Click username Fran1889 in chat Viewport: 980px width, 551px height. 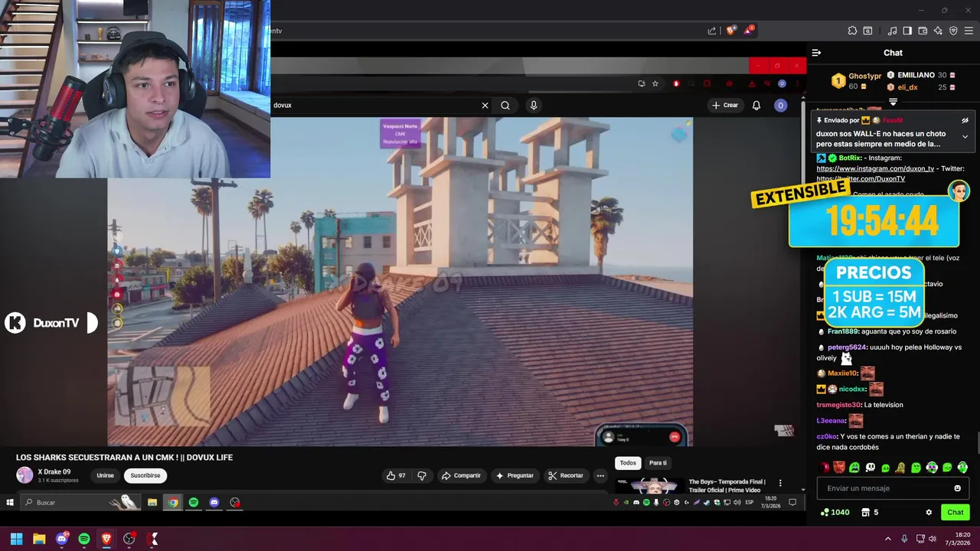(x=842, y=331)
